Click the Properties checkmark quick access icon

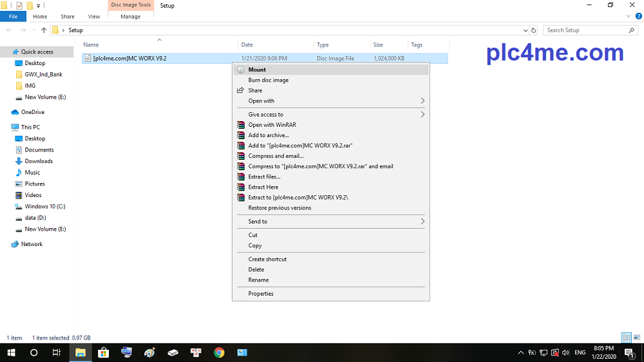[19, 6]
